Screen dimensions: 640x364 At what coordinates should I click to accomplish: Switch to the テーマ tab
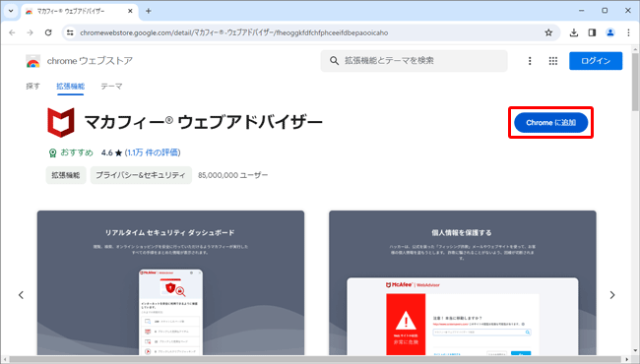point(111,86)
